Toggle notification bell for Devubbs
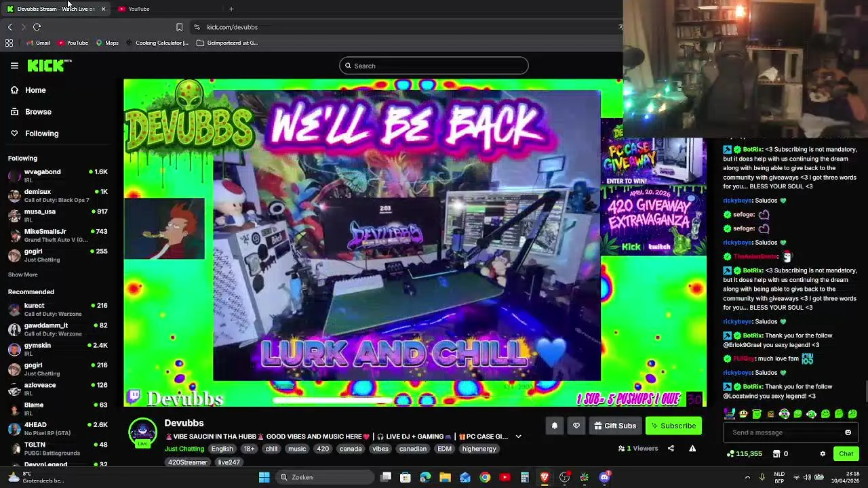 pyautogui.click(x=555, y=426)
